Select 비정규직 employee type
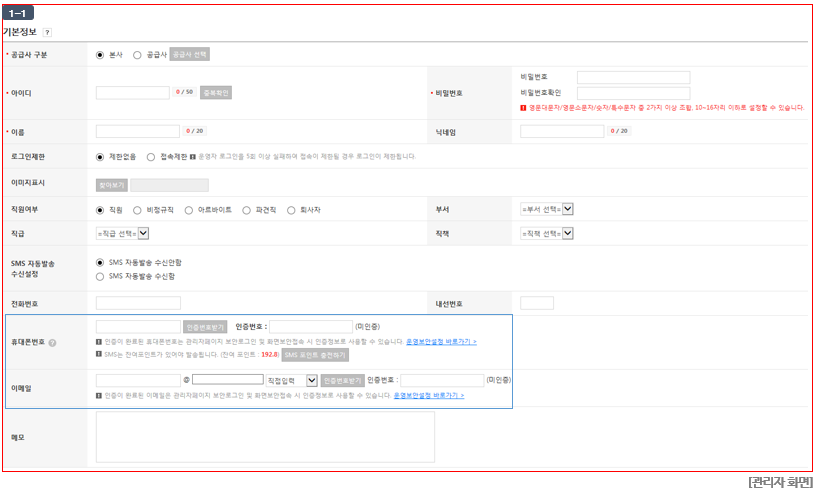Screen dimensions: 816x493 (137, 210)
